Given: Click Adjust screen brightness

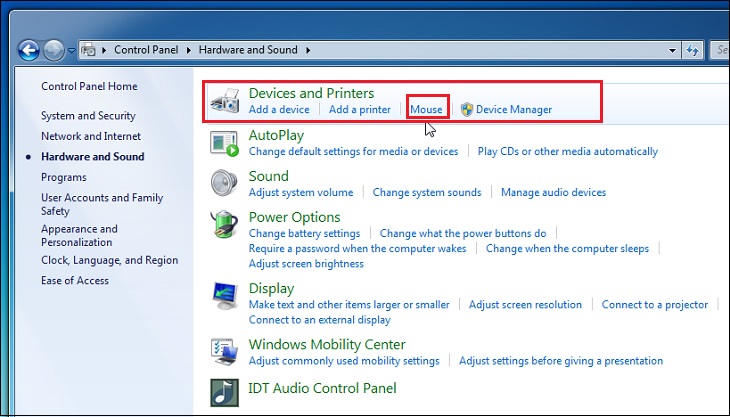Looking at the screenshot, I should (306, 264).
